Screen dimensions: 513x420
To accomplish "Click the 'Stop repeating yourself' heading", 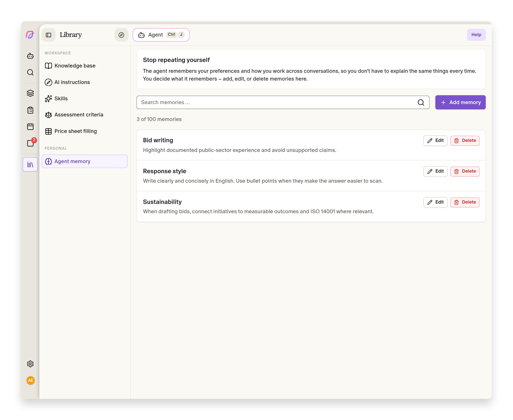I will tap(176, 60).
